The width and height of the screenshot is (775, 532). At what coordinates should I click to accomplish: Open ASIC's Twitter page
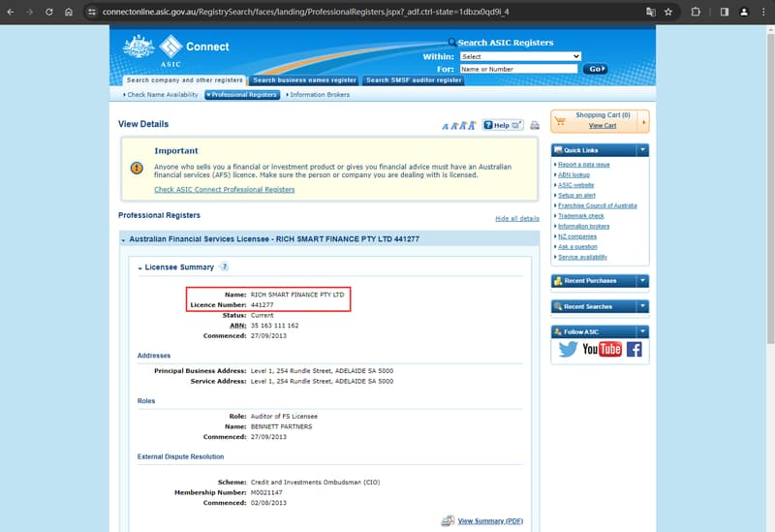[568, 349]
